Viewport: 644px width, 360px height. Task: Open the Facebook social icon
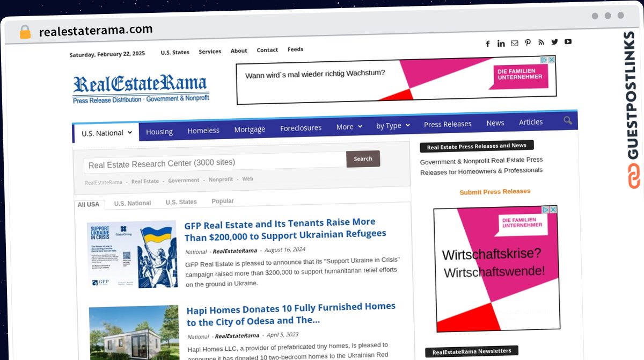488,44
